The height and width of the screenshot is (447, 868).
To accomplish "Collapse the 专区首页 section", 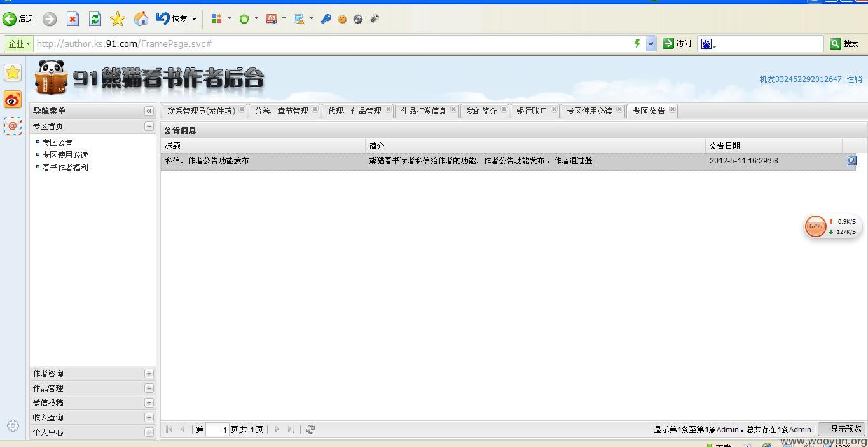I will 149,126.
